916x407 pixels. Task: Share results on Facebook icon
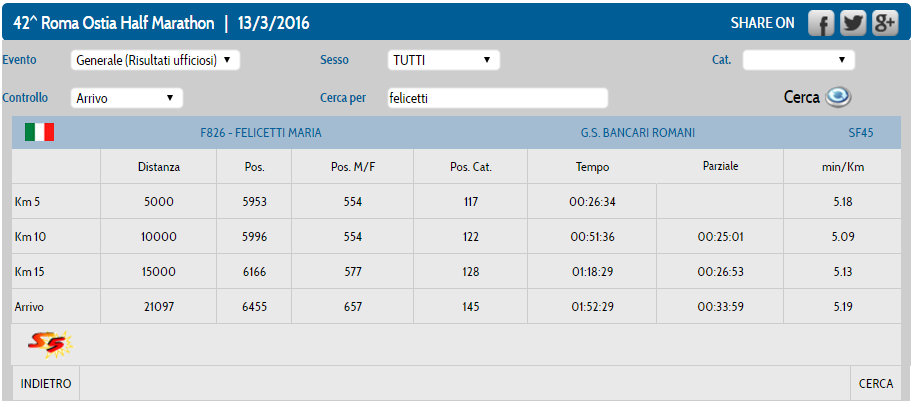pyautogui.click(x=821, y=24)
